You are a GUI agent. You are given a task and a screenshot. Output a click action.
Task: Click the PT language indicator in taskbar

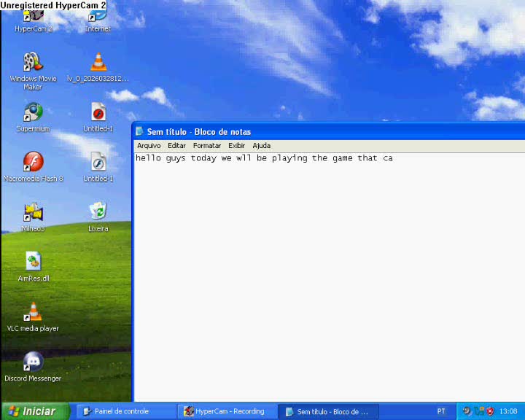coord(441,411)
